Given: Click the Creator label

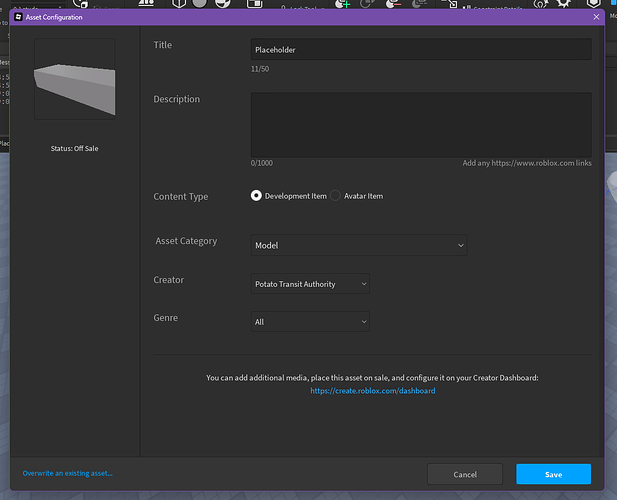Looking at the screenshot, I should tap(168, 280).
